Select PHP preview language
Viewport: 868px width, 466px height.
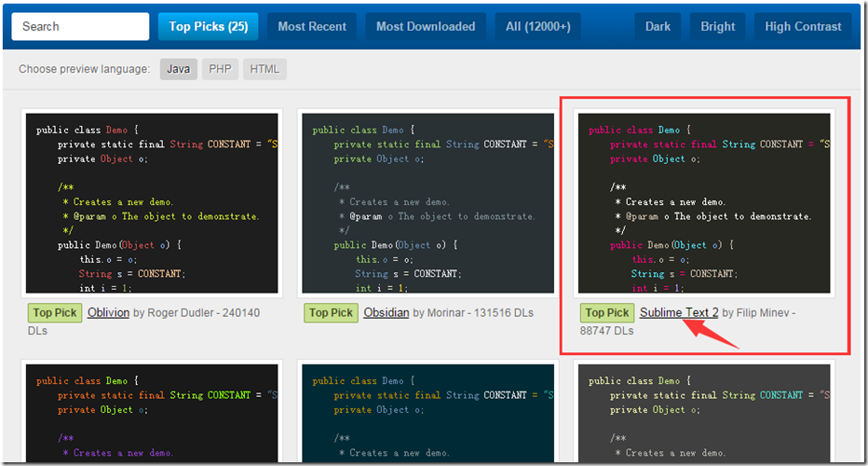(x=220, y=69)
